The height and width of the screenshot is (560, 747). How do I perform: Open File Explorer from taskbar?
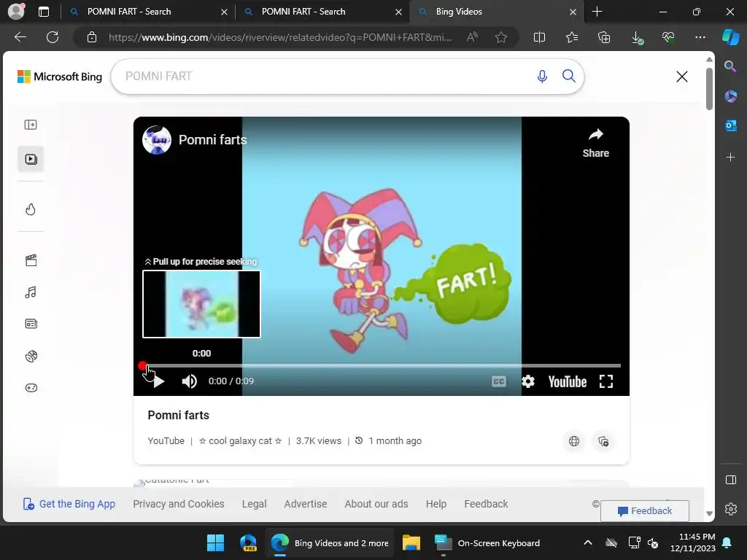coord(411,542)
